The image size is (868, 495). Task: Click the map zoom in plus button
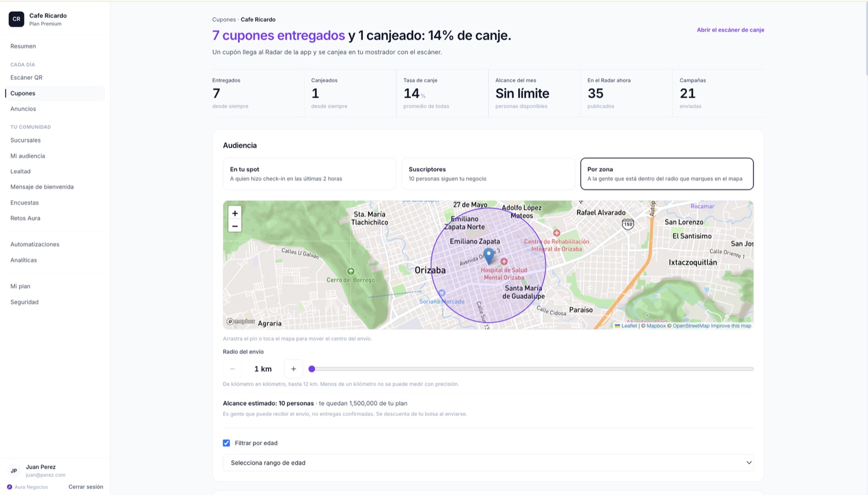coord(235,213)
